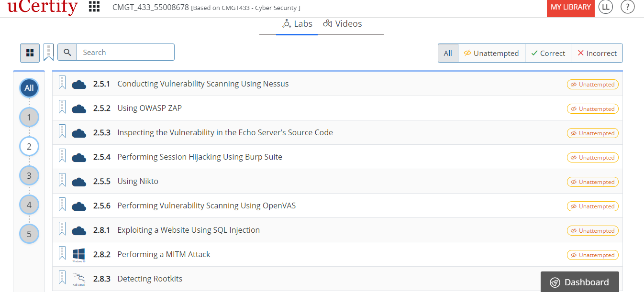Viewport: 644px width, 292px height.
Task: Click cloud icon for lab 2.5.3
Action: 79,133
